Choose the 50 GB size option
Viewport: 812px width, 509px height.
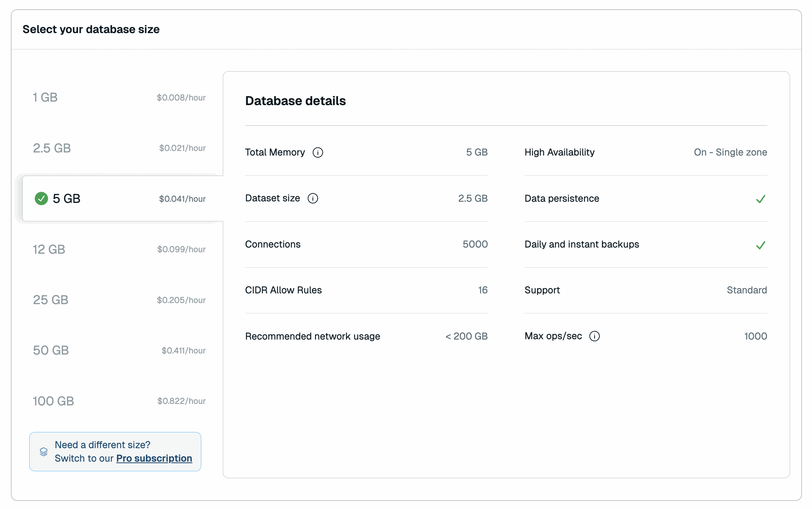pyautogui.click(x=119, y=350)
